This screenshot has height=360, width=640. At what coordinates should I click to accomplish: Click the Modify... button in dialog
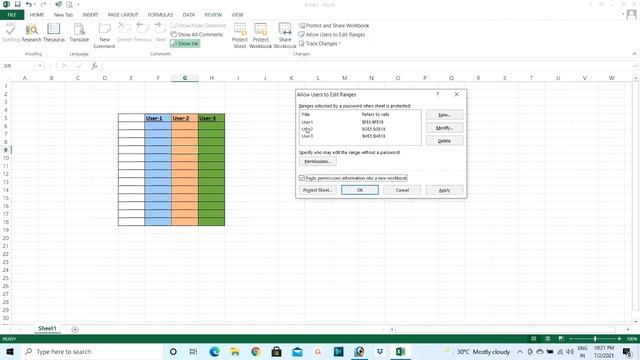(x=444, y=128)
